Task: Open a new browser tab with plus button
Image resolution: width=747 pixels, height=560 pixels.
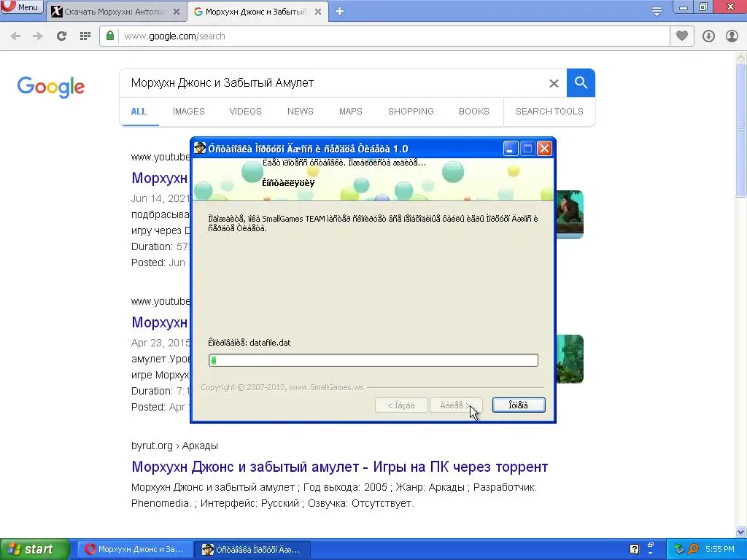Action: point(339,12)
